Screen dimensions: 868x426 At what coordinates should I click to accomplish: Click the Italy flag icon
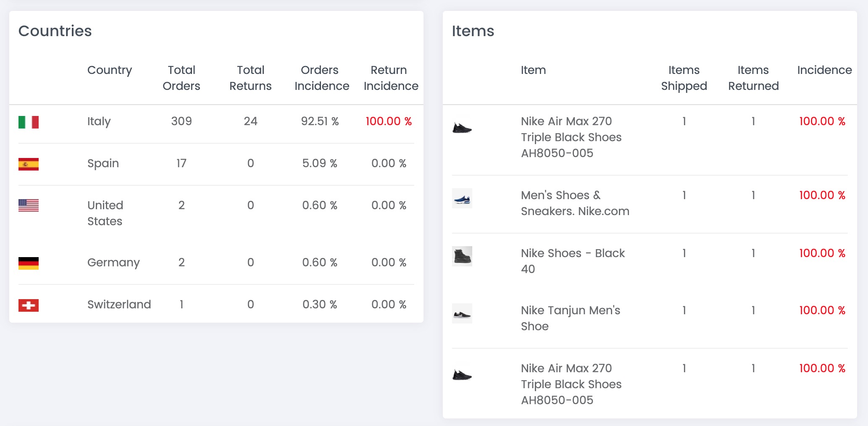(x=29, y=122)
